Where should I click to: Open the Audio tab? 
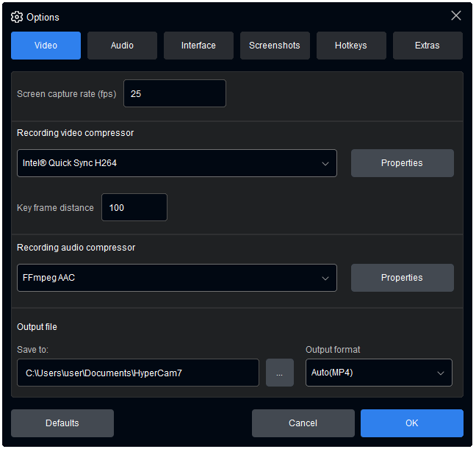[x=122, y=46]
